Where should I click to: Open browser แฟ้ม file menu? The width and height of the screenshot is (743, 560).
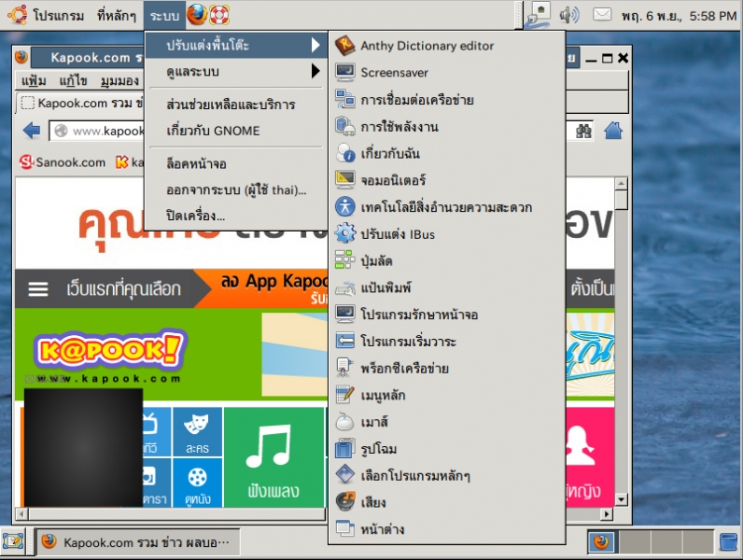pos(34,81)
